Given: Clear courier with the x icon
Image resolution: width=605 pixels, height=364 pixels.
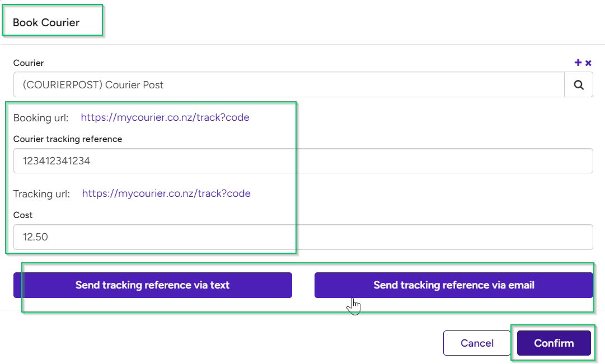Looking at the screenshot, I should [588, 63].
